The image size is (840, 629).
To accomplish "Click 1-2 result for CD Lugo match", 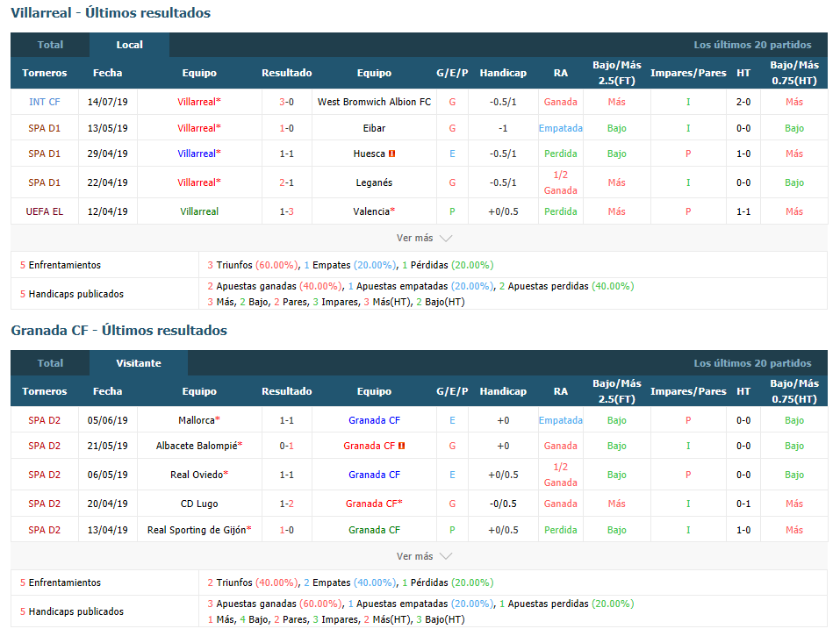I will (x=287, y=504).
